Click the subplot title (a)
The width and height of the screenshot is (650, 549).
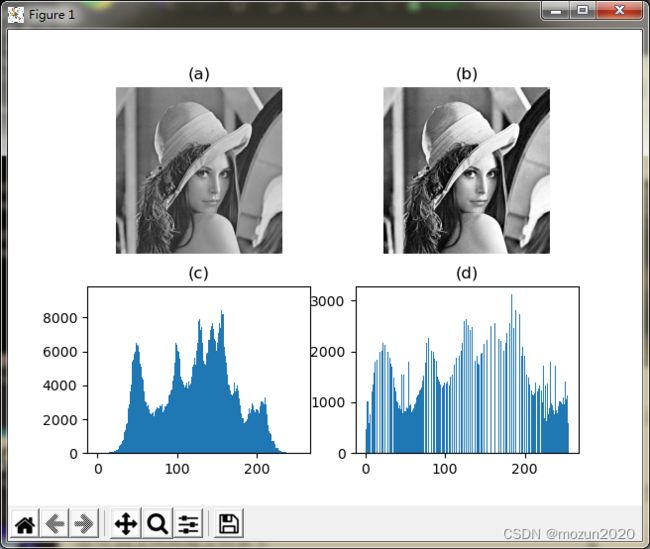click(199, 74)
